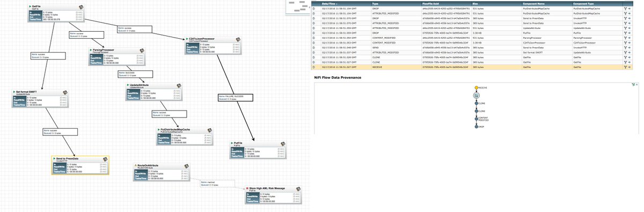Open details icon for the RECEIVE GetFile event

(314, 67)
